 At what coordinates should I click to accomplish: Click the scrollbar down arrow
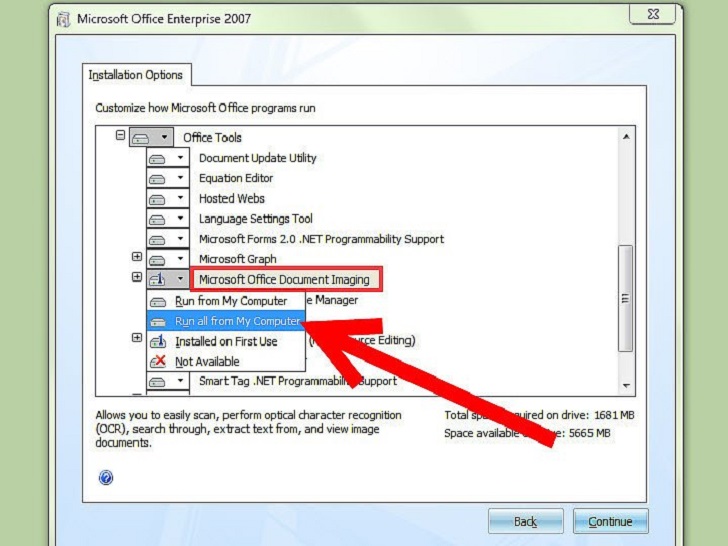tap(626, 385)
